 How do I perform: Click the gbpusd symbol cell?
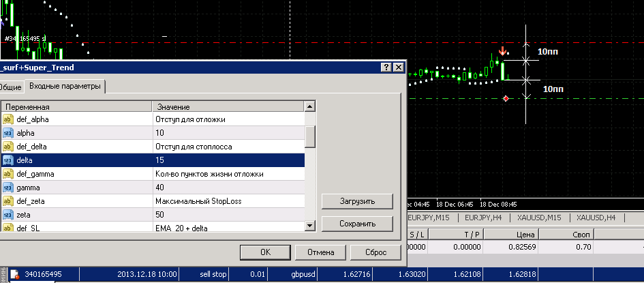pyautogui.click(x=292, y=274)
